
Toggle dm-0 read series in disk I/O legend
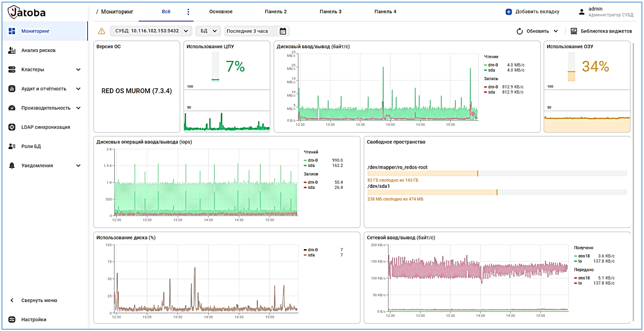click(492, 65)
